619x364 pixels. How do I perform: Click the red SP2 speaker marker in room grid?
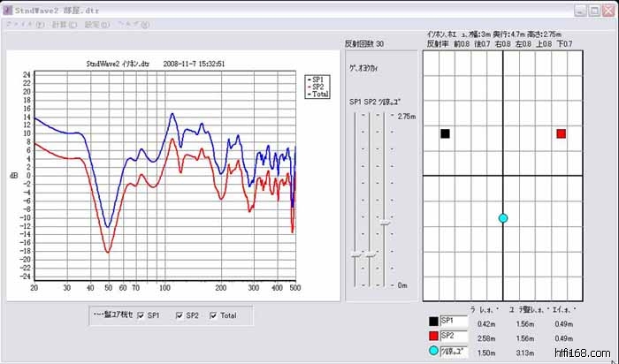561,133
